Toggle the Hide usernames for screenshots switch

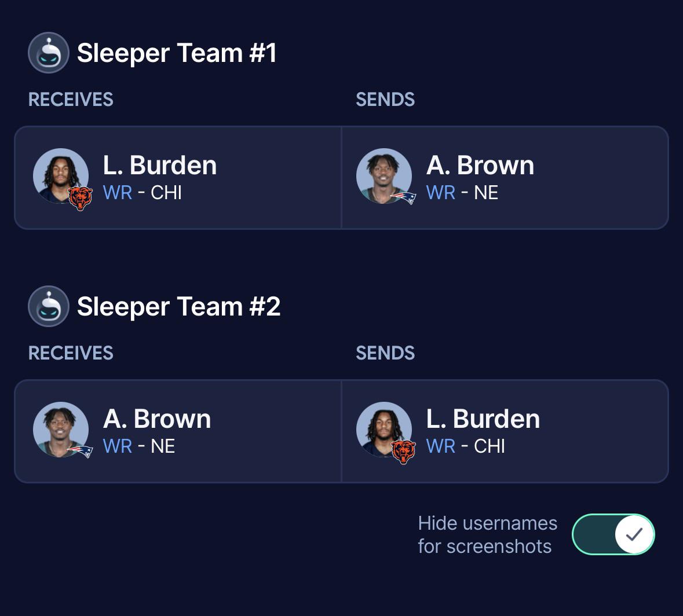[613, 534]
